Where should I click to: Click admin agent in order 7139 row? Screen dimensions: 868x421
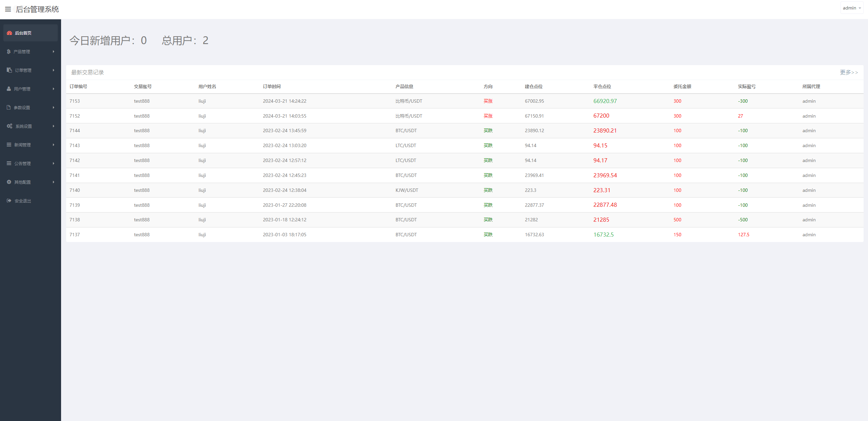[809, 205]
